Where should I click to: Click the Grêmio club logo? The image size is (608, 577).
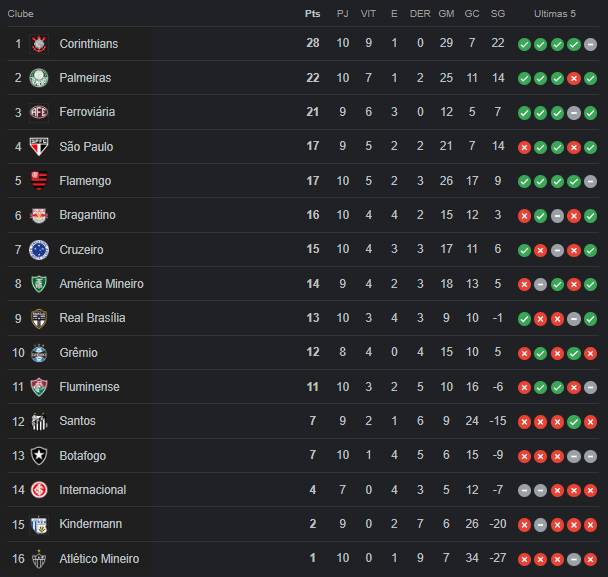point(39,353)
